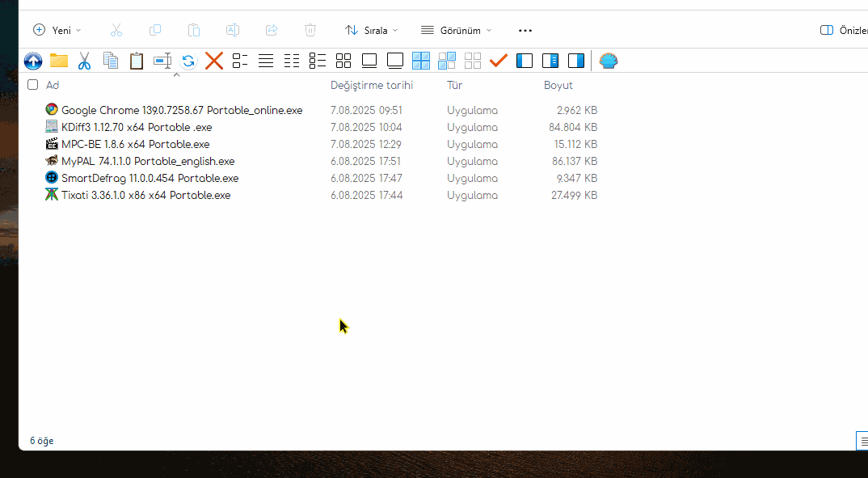
Task: Invert selection with partial blue grid icon
Action: tap(447, 61)
